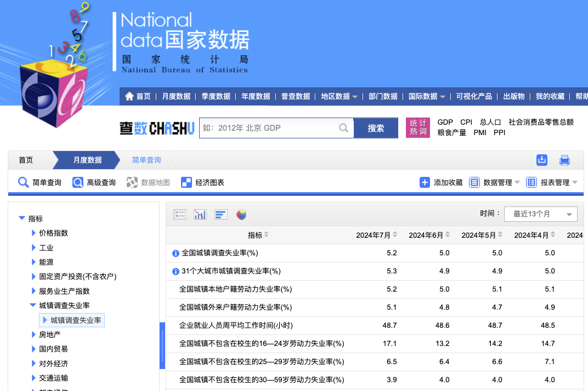Collapse the 城镇调查失业率 tree node
This screenshot has height=391, width=588.
click(x=33, y=305)
